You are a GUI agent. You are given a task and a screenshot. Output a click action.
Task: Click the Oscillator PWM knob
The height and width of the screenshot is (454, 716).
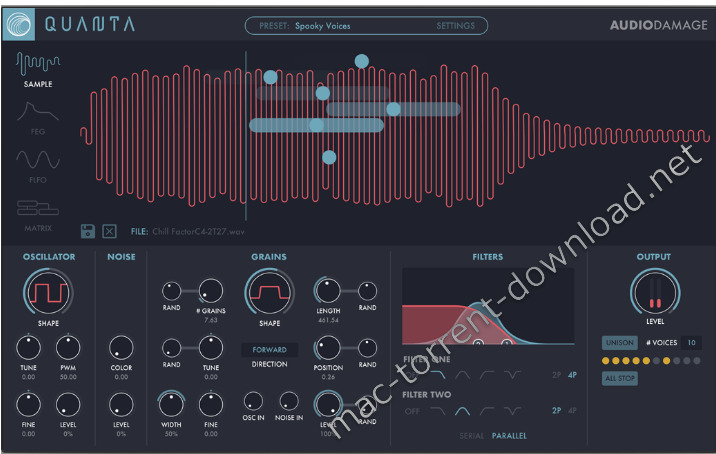[x=68, y=348]
